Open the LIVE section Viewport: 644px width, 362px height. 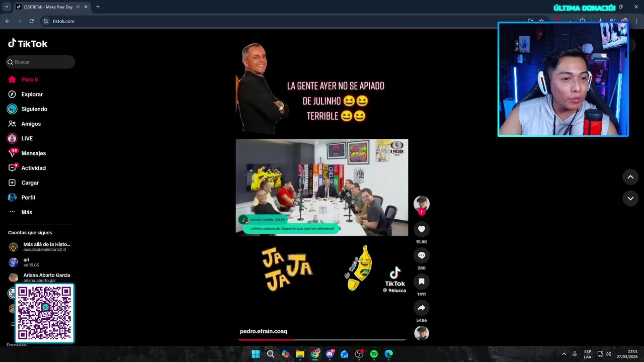point(27,138)
